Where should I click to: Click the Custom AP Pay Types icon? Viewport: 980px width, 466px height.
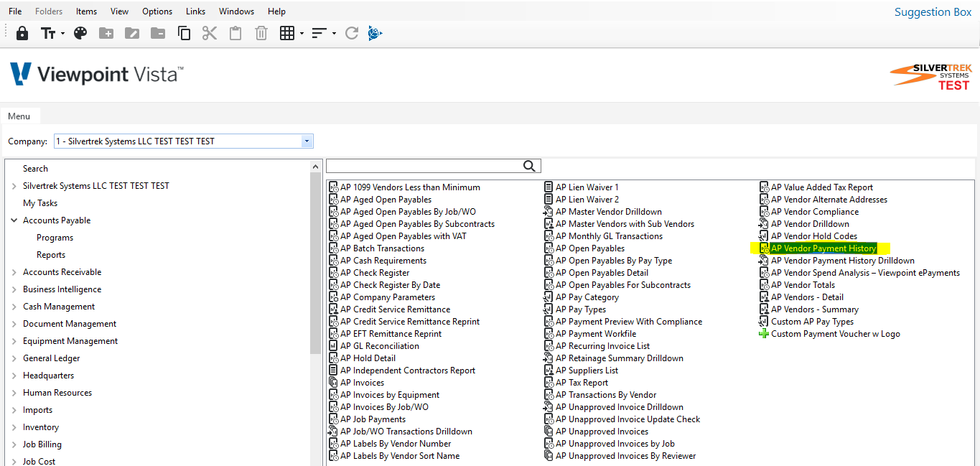click(x=764, y=322)
